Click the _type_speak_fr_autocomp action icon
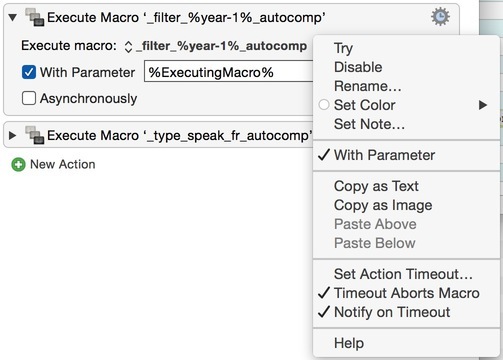Screen dimensions: 503x360 35,135
